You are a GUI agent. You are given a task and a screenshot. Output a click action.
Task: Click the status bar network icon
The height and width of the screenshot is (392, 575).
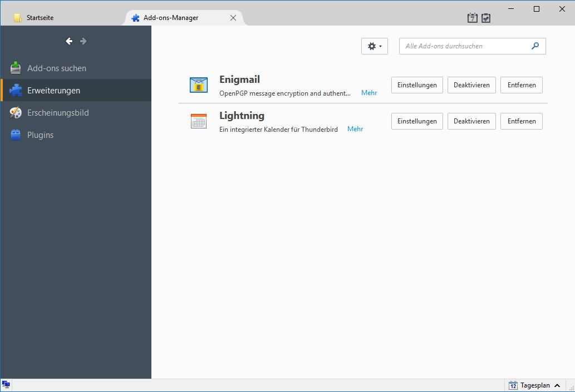(6, 384)
